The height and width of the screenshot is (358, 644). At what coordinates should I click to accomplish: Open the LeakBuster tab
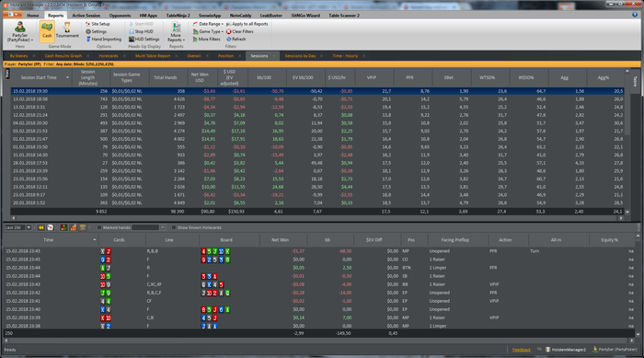tap(271, 16)
